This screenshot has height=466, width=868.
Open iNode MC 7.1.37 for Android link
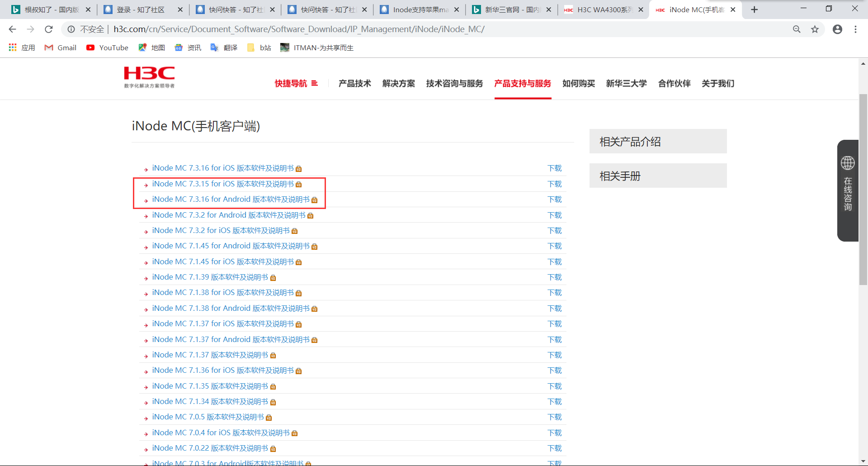(231, 340)
